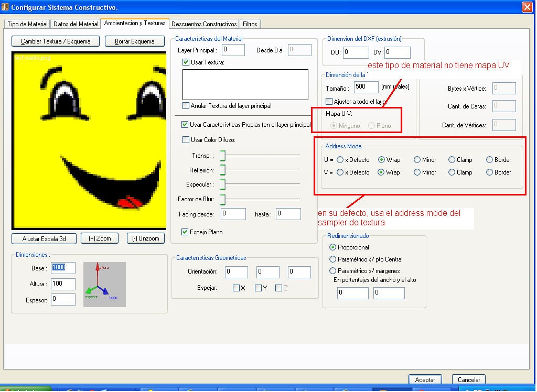Viewport: 537px width, 392px height.
Task: Select Clamp for V address mode
Action: click(x=452, y=172)
